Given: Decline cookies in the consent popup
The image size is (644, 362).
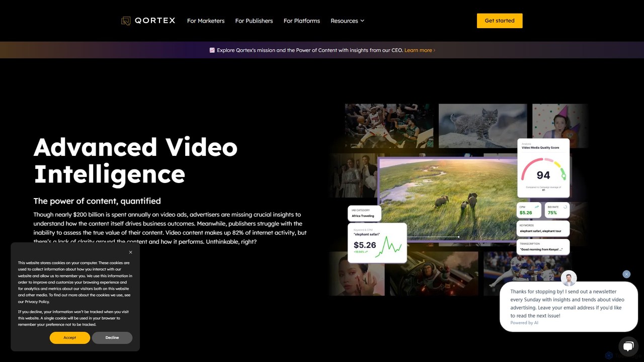Looking at the screenshot, I should [x=112, y=338].
